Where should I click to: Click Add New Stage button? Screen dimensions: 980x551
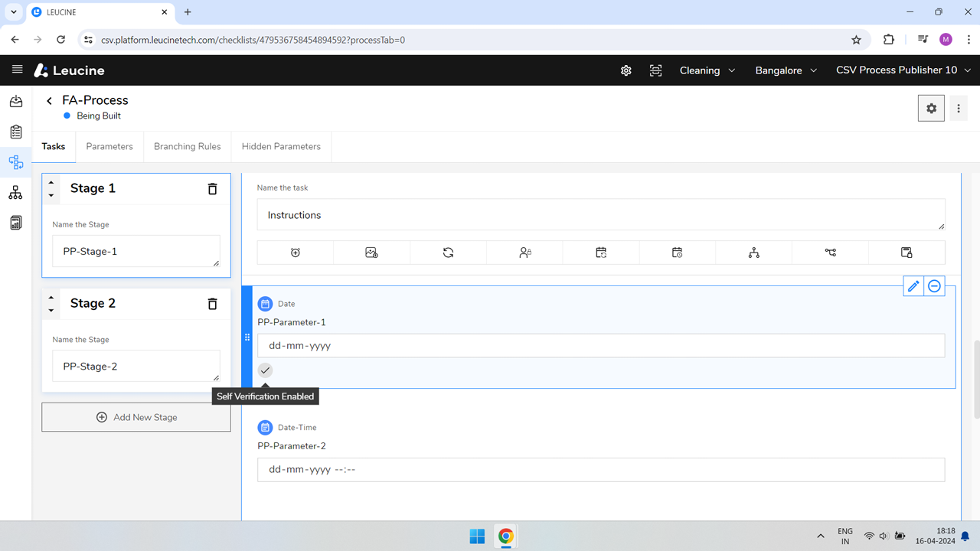[x=136, y=417]
